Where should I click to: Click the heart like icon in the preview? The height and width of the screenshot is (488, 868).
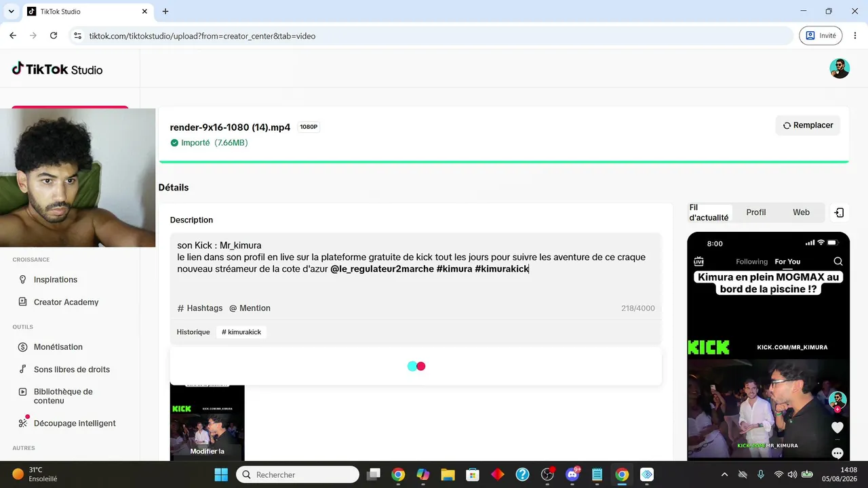click(837, 428)
